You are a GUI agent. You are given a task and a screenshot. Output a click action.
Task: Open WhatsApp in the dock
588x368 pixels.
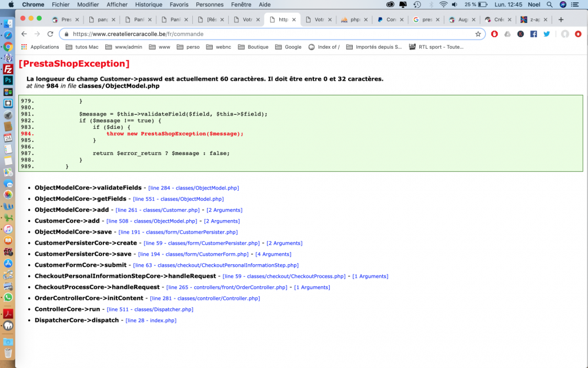coord(8,297)
